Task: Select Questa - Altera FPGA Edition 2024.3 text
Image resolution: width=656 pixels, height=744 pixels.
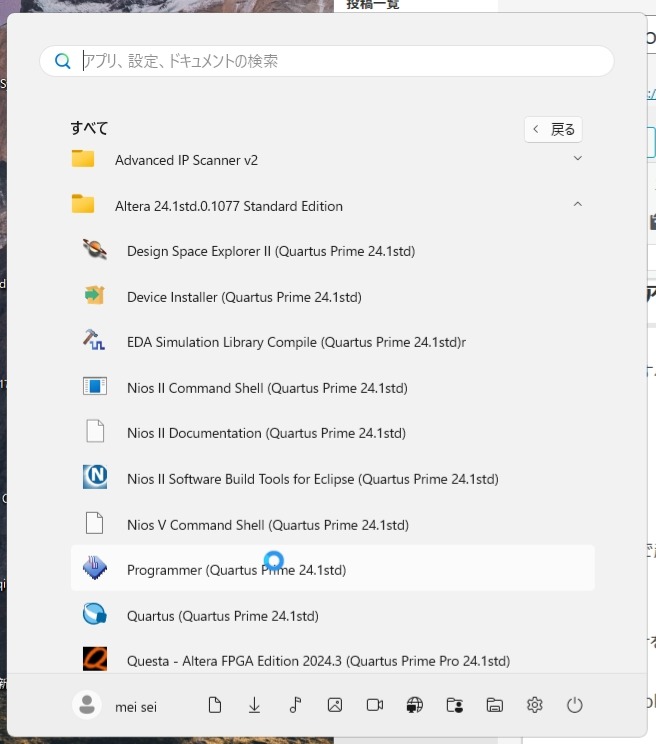Action: point(318,661)
